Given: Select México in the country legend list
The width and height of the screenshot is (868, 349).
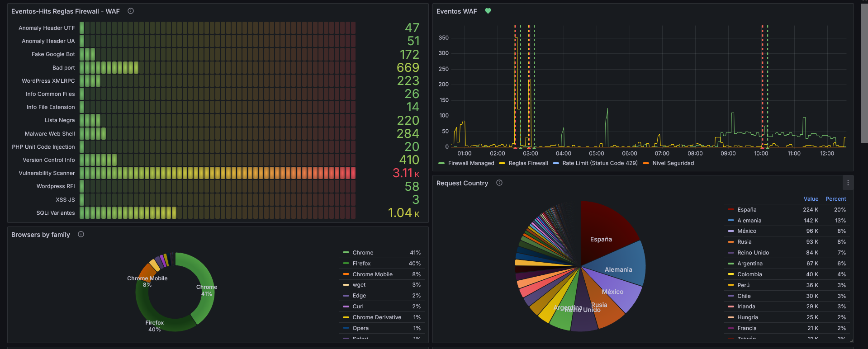Looking at the screenshot, I should 747,231.
